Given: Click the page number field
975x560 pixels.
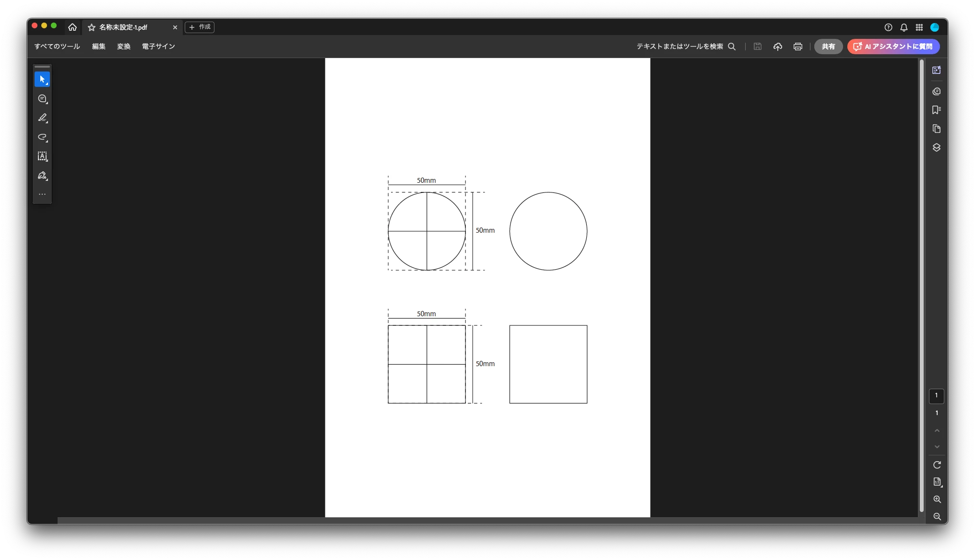Looking at the screenshot, I should pos(936,396).
